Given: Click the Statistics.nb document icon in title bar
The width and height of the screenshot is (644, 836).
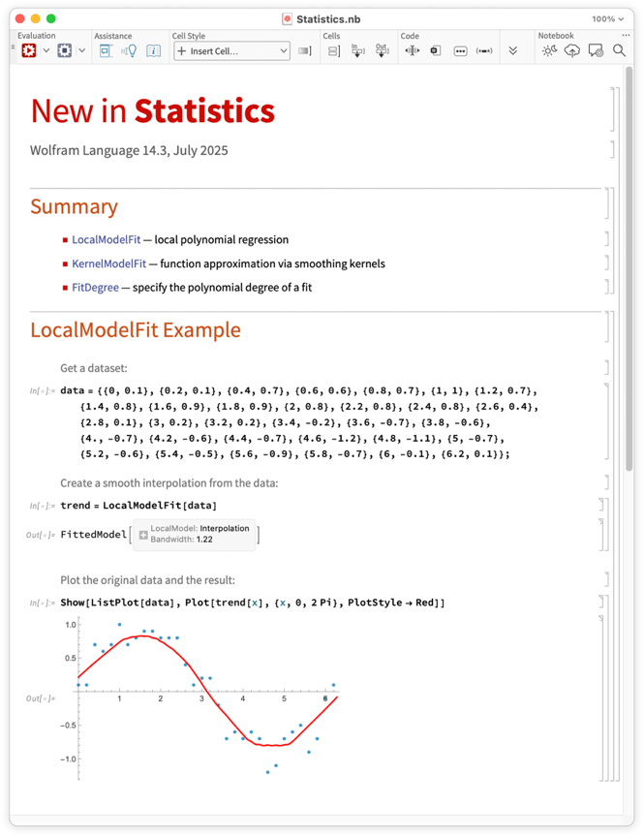Looking at the screenshot, I should [287, 19].
